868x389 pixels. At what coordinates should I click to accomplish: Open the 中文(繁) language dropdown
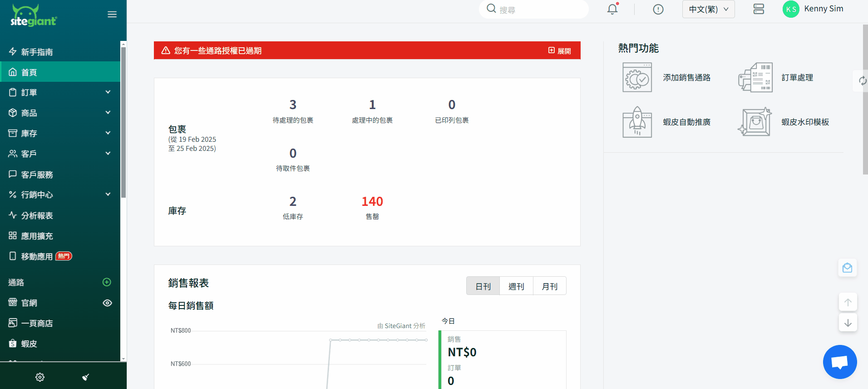708,9
